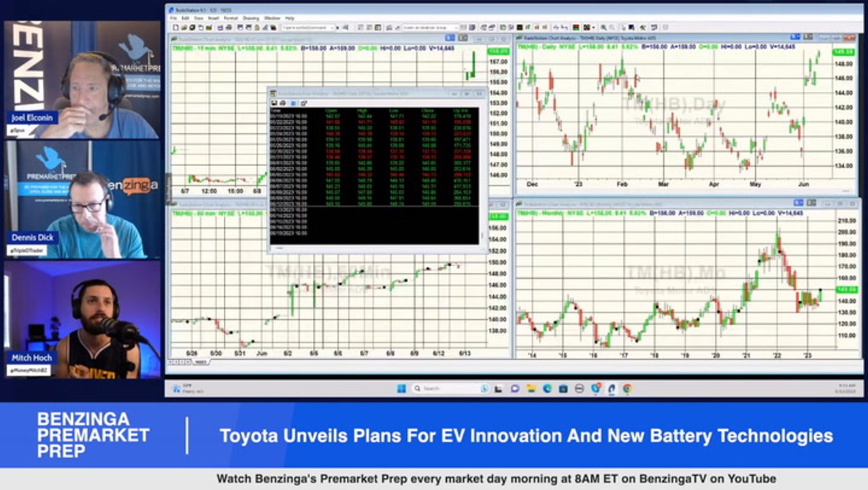Viewport: 868px width, 490px height.
Task: Select the Open column header in Data Window
Action: 331,110
